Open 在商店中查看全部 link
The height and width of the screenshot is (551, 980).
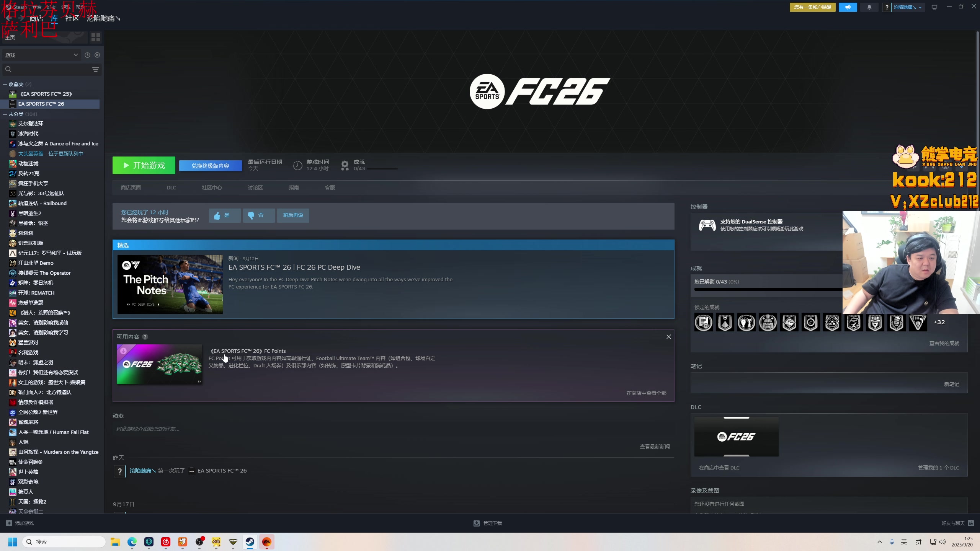[x=647, y=393]
